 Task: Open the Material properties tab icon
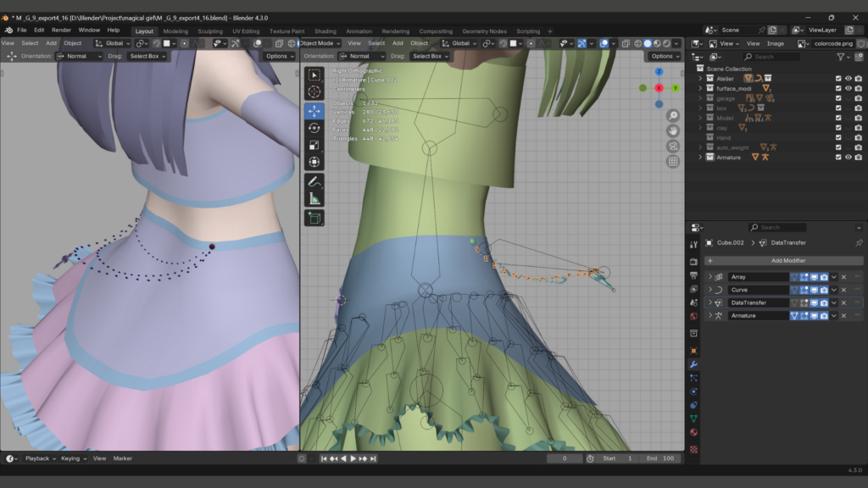click(x=693, y=433)
